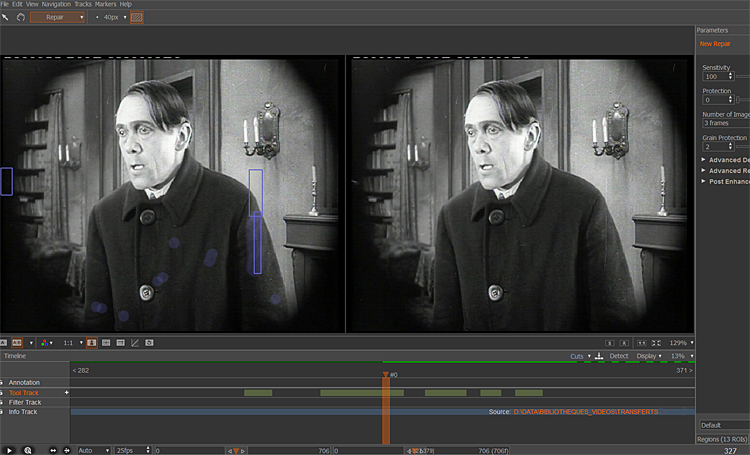Click the fit-to-window zoom icon
This screenshot has height=455, width=750.
tap(656, 343)
